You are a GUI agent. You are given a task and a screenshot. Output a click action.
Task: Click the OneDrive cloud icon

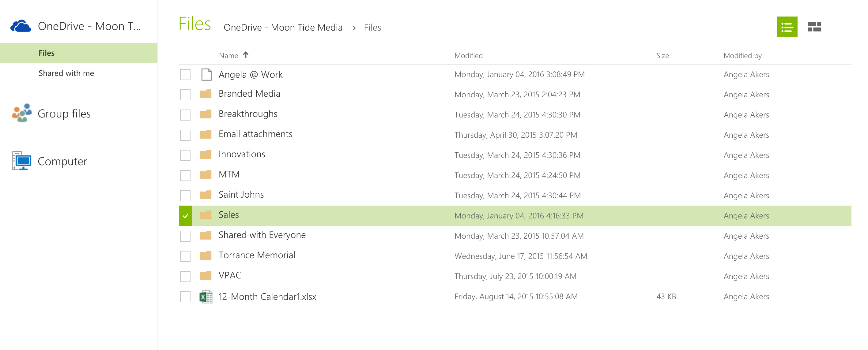click(21, 26)
